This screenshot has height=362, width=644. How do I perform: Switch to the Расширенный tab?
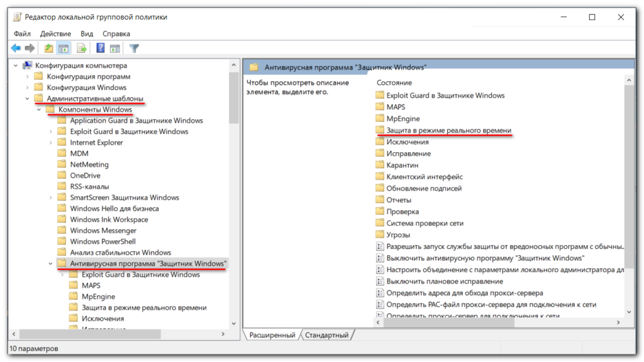coord(272,335)
